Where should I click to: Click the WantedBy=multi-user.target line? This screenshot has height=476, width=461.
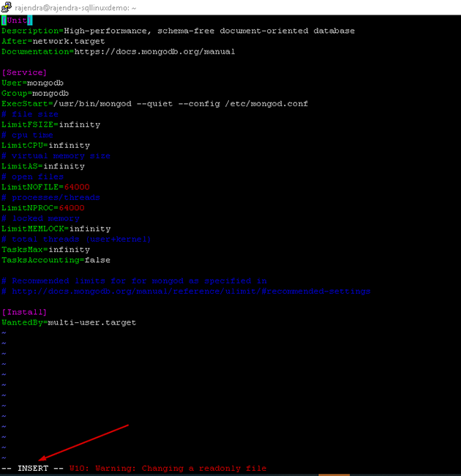pyautogui.click(x=69, y=323)
